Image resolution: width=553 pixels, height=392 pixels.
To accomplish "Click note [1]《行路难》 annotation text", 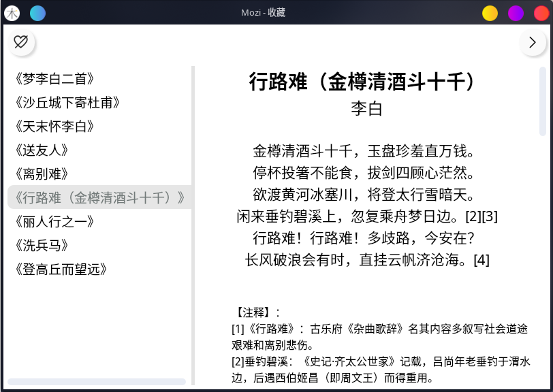I will (380, 337).
